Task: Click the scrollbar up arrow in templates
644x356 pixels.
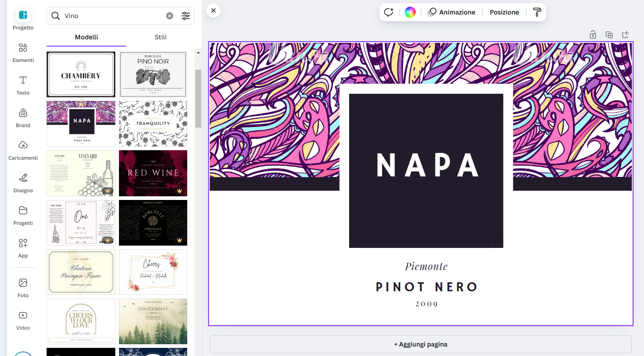Action: pos(198,53)
